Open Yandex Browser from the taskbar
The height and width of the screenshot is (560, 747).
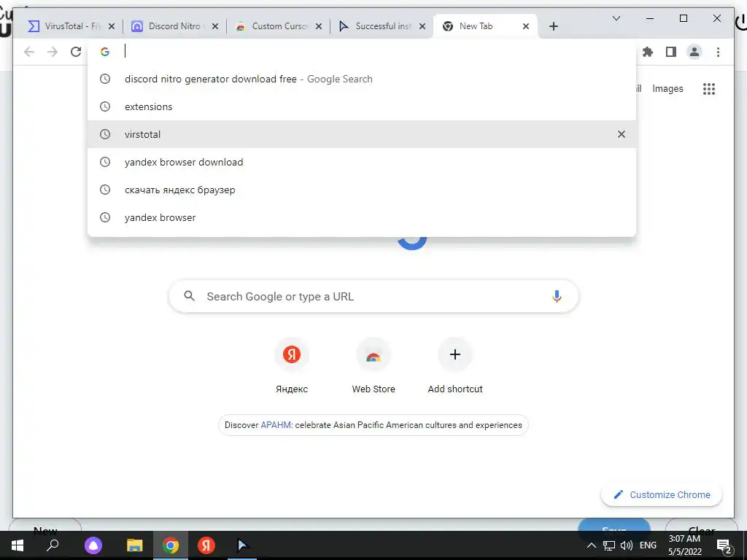pos(206,545)
